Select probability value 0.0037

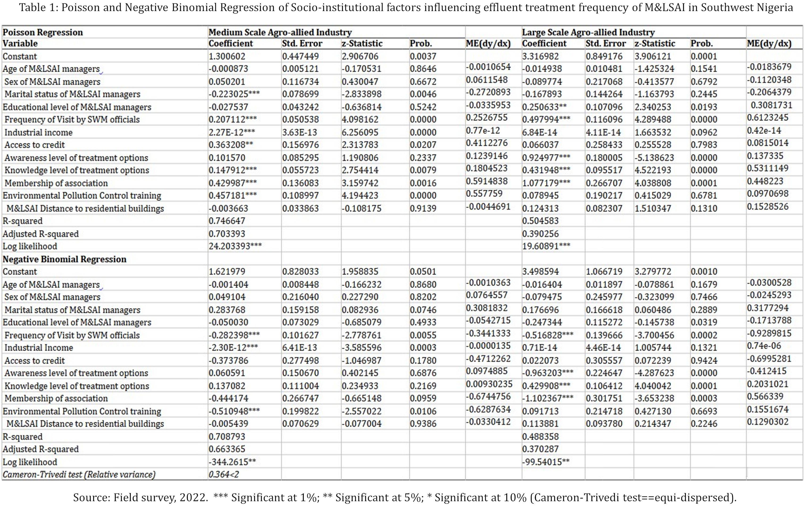tap(423, 56)
